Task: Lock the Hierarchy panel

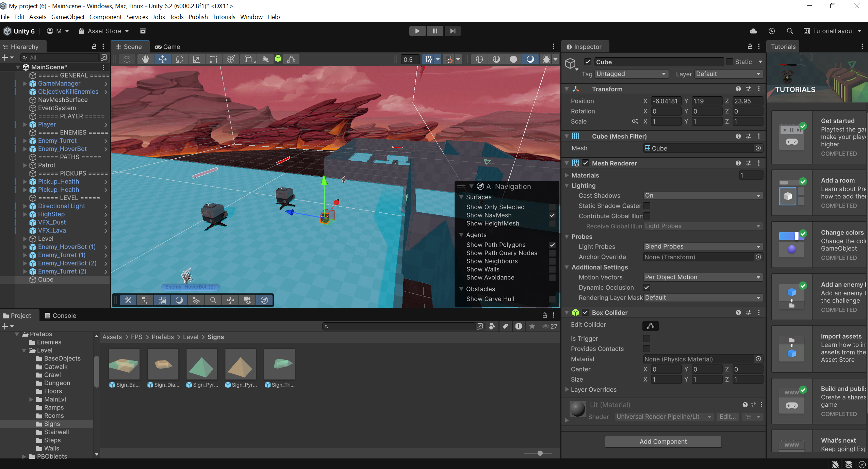Action: click(x=94, y=46)
